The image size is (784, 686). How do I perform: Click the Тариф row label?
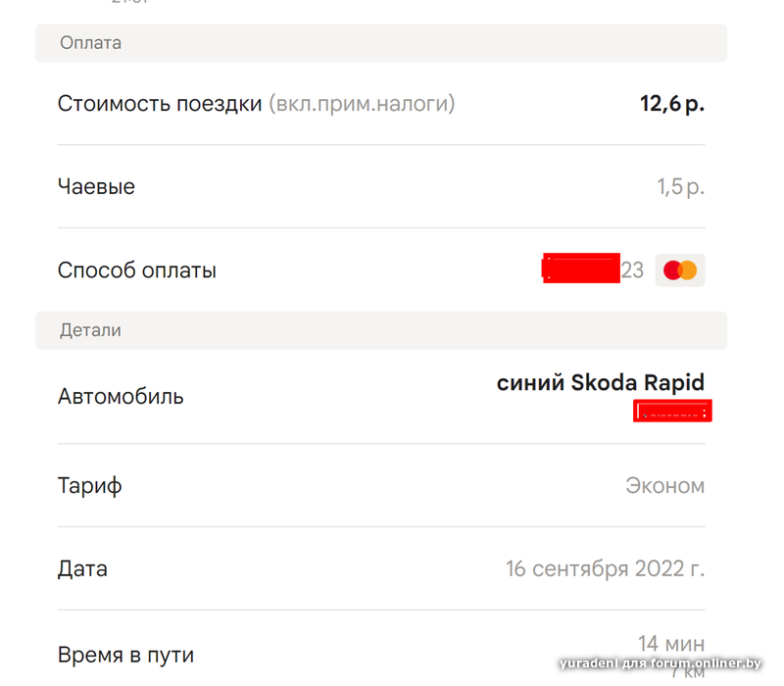(x=90, y=486)
